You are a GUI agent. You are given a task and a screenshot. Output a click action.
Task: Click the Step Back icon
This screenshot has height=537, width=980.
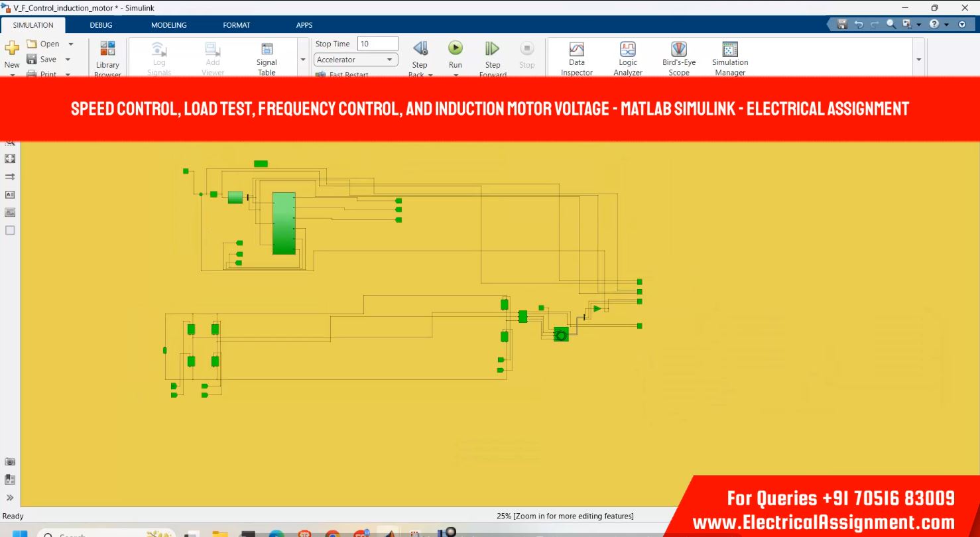(420, 48)
